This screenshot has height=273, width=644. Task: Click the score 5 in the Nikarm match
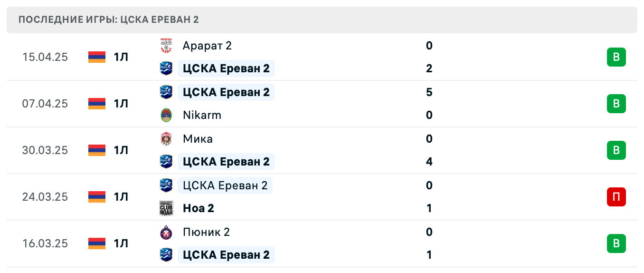click(x=429, y=92)
